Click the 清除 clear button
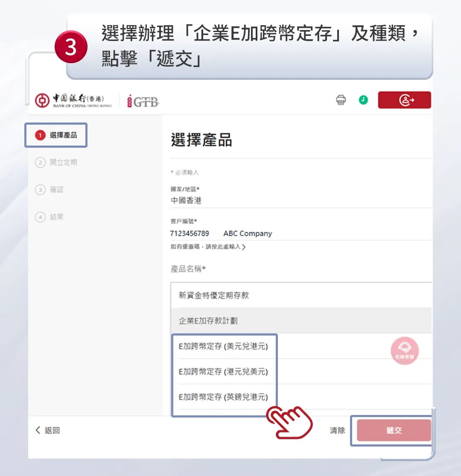461x476 pixels. tap(338, 430)
